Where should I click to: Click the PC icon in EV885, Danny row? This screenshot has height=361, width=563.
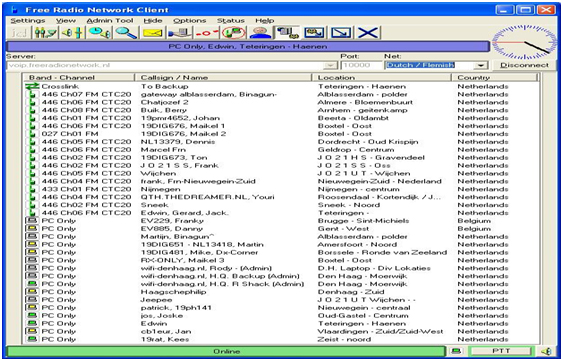pyautogui.click(x=32, y=229)
